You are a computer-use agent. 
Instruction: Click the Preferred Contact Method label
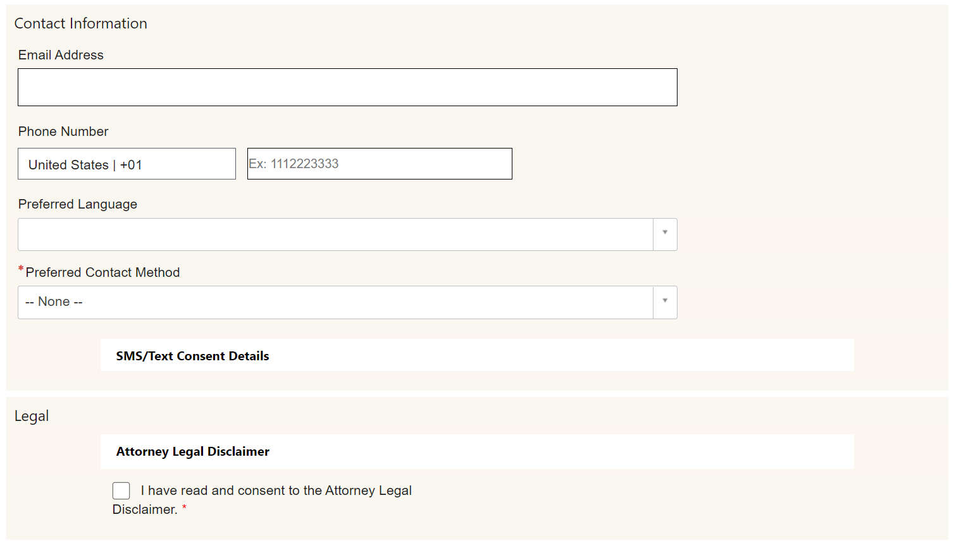(102, 272)
